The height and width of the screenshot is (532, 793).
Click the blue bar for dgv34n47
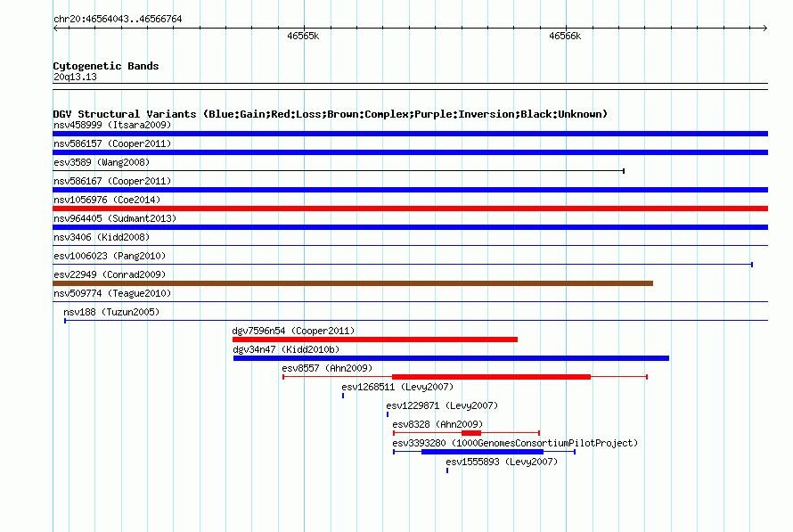point(451,358)
